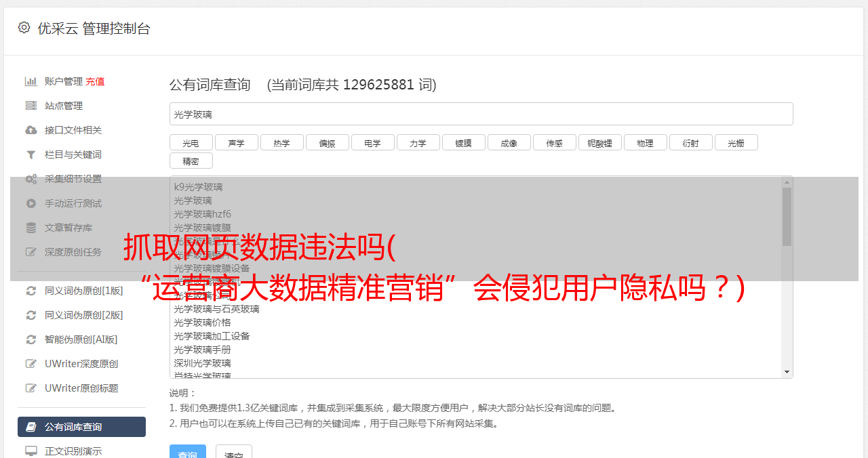Click the 物理 keyword tag button
This screenshot has height=458, width=868.
tap(646, 142)
